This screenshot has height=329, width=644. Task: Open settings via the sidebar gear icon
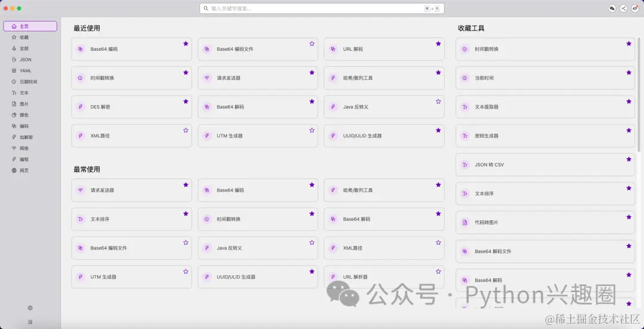[x=30, y=308]
